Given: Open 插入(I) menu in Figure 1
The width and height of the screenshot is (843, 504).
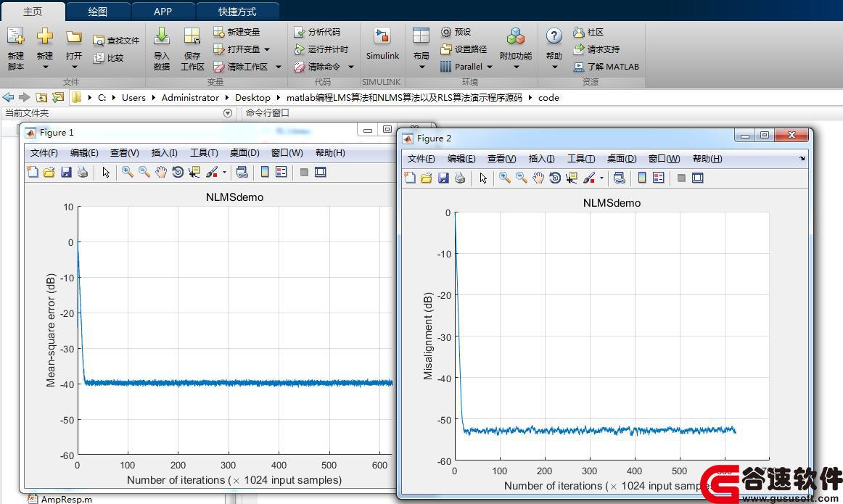Looking at the screenshot, I should [165, 152].
